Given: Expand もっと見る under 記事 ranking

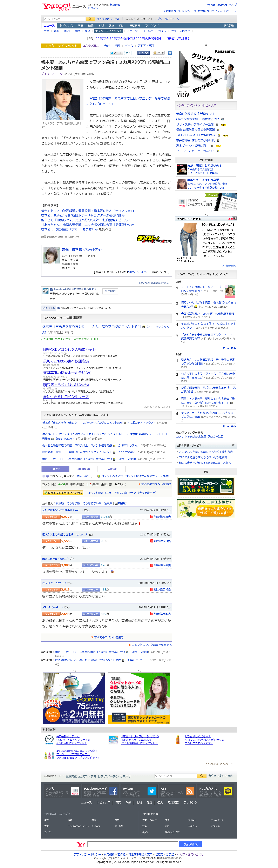Looking at the screenshot, I should (x=229, y=348).
